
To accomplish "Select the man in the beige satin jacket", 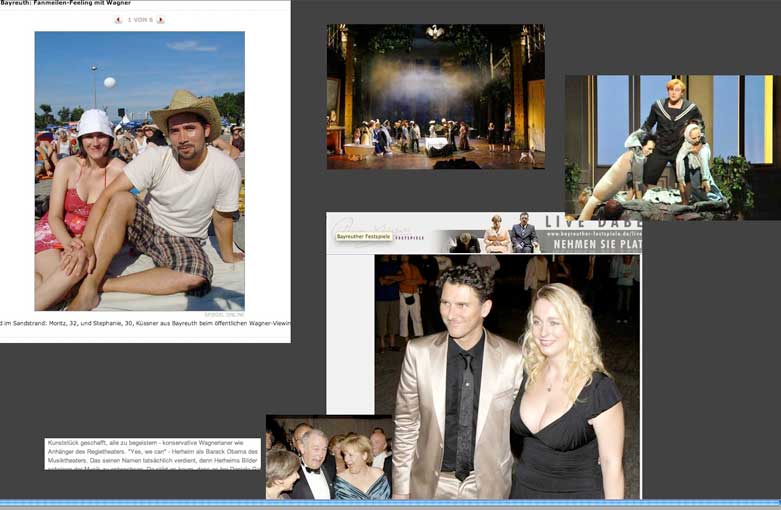I will click(456, 390).
